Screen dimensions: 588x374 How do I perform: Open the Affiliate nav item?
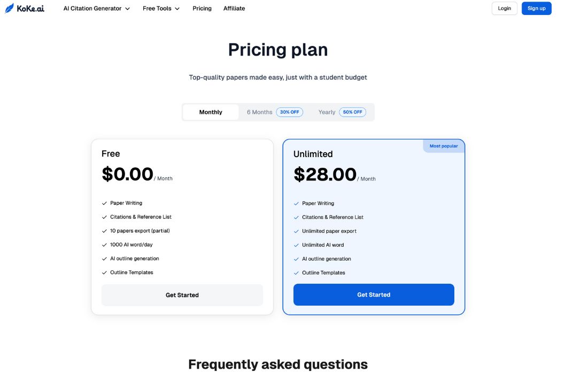coord(234,9)
